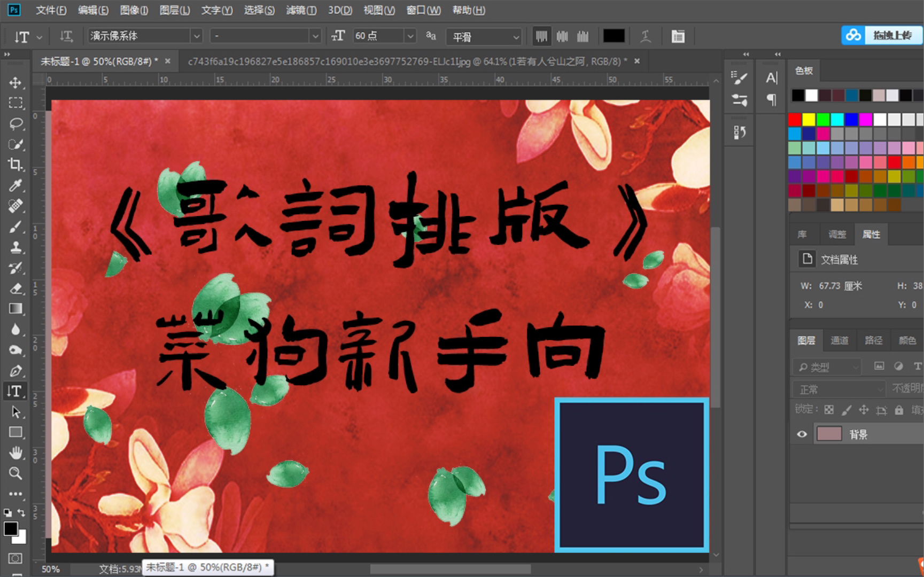Open the 文件 menu
Screen dimensions: 924x577
pos(51,10)
